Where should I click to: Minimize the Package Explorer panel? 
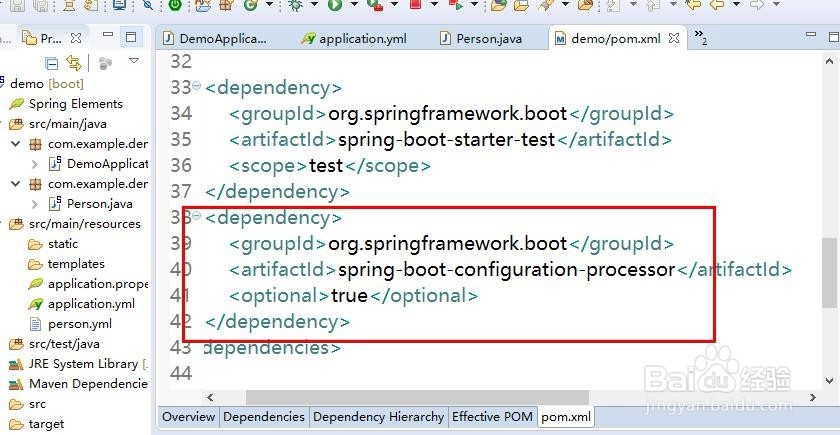point(108,35)
